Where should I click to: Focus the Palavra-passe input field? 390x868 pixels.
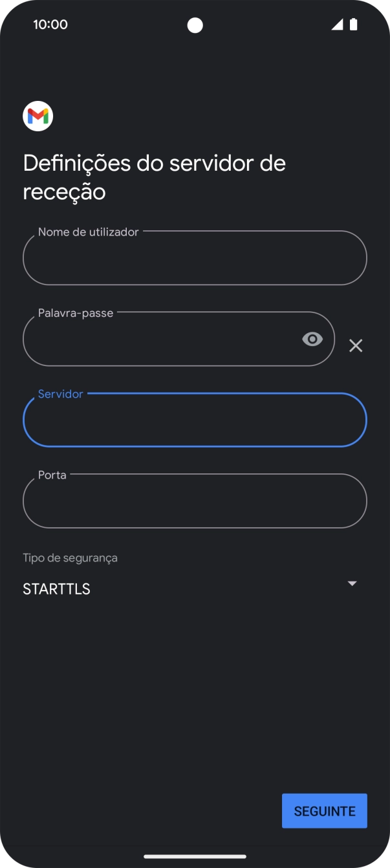click(162, 340)
